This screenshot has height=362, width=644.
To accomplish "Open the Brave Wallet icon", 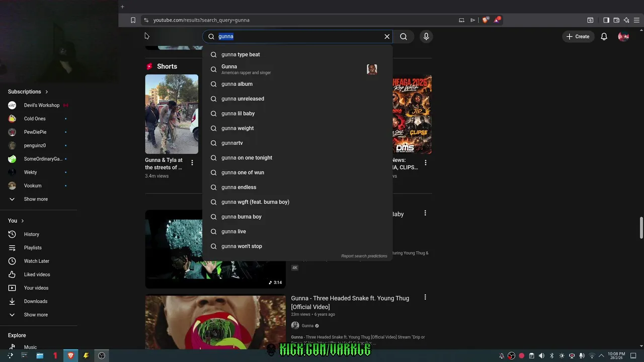I will 616,20.
